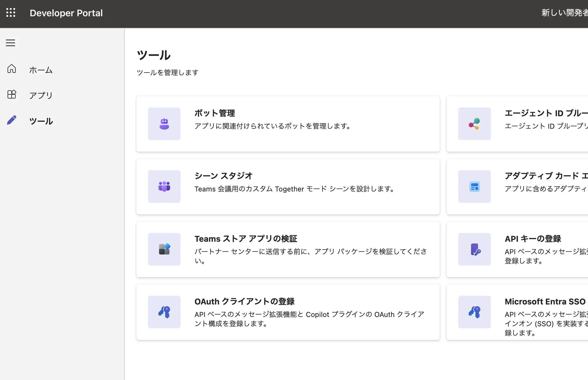This screenshot has width=588, height=380.
Task: Click the ボット管理 robot icon
Action: pos(164,124)
